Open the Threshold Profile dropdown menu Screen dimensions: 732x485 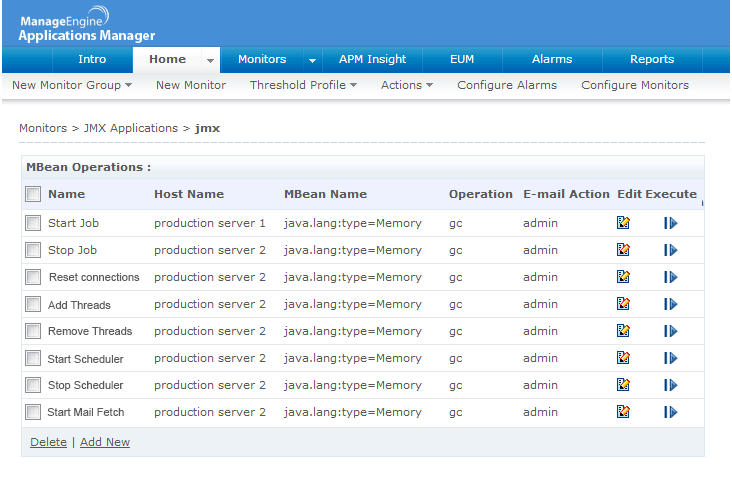[x=303, y=86]
